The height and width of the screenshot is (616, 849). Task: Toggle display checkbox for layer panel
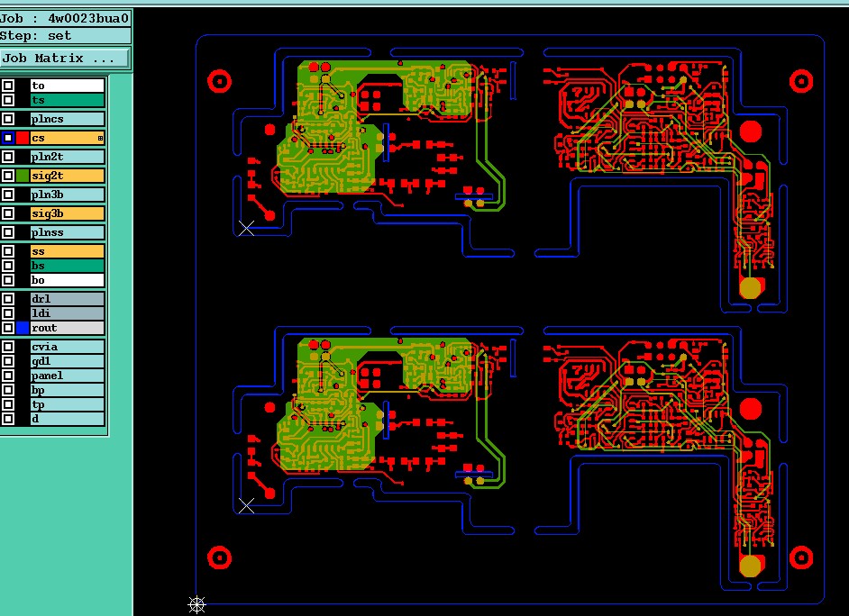click(7, 376)
